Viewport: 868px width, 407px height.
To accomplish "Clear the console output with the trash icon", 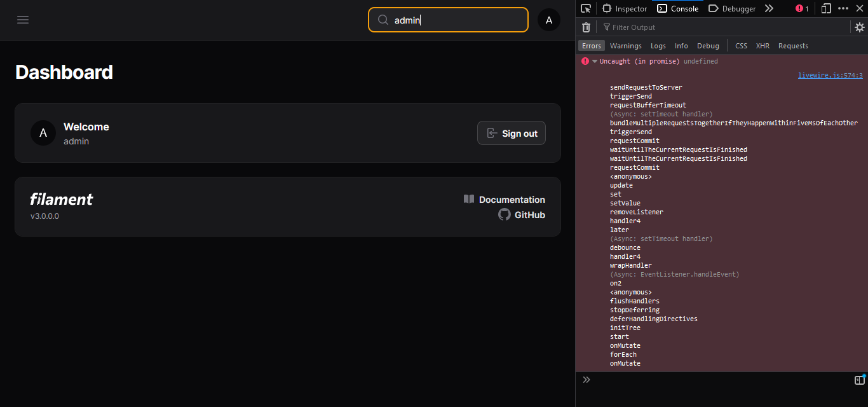I will (586, 27).
